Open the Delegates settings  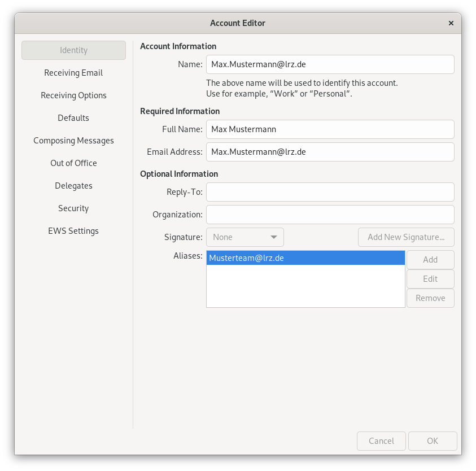(73, 185)
